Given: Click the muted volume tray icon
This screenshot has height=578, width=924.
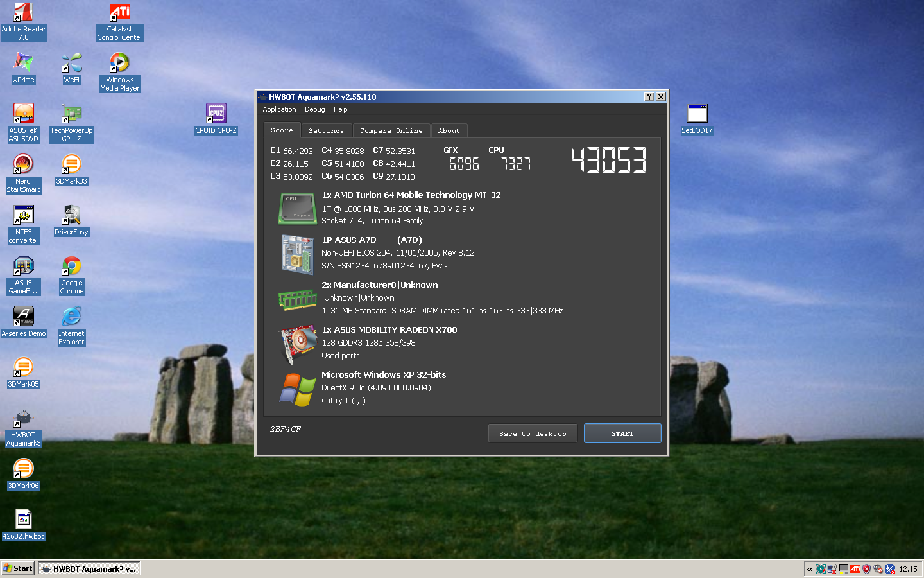Looking at the screenshot, I should coord(878,569).
